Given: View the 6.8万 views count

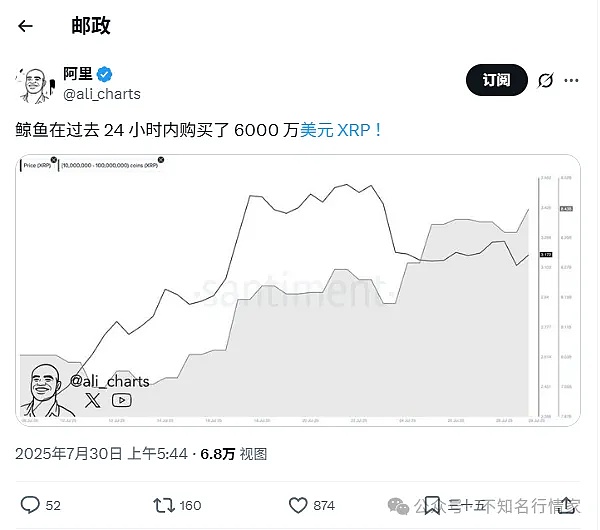Looking at the screenshot, I should point(217,453).
